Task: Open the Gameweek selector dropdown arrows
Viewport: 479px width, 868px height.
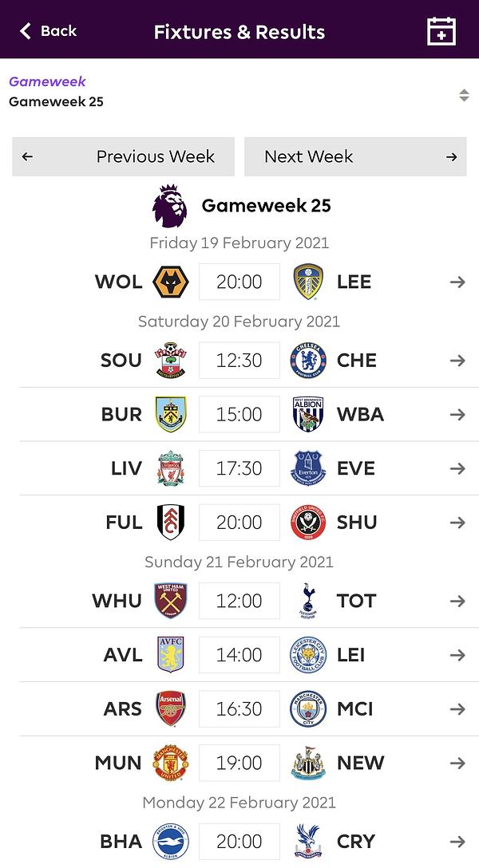Action: (x=464, y=95)
